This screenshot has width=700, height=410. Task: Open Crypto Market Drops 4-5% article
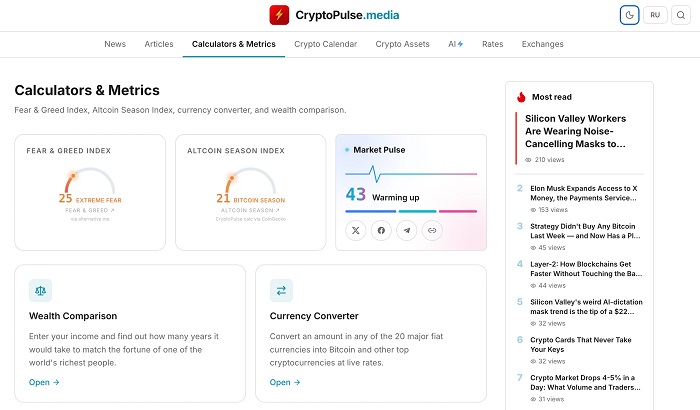585,383
